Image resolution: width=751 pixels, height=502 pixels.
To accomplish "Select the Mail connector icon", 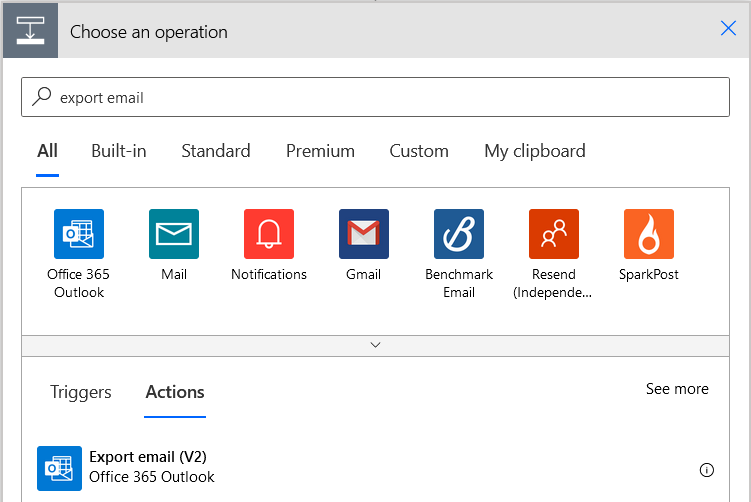I will point(174,234).
